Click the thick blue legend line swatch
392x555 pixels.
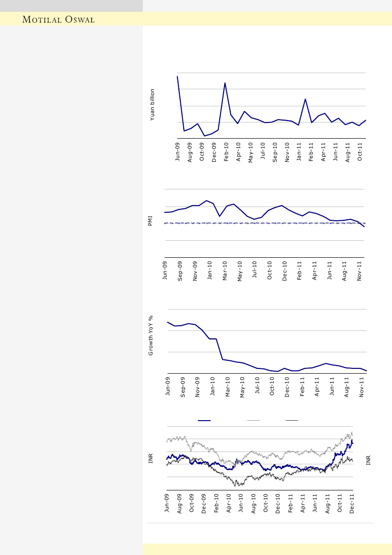pos(204,421)
